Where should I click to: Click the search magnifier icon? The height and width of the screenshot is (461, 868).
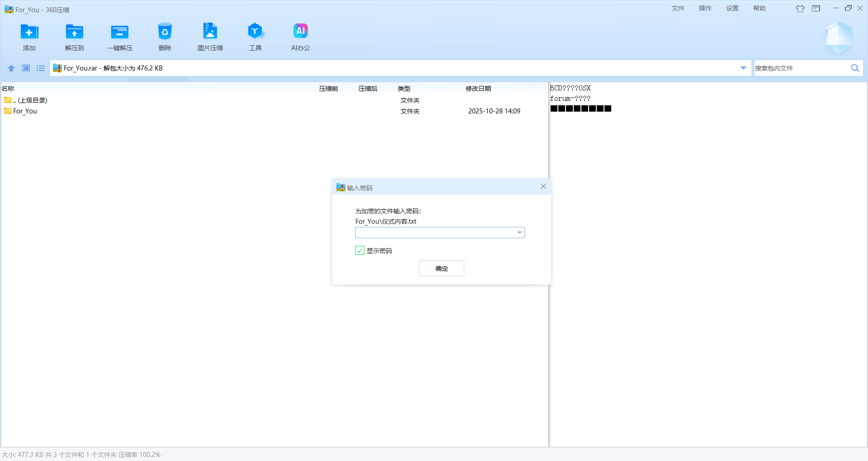(x=855, y=68)
